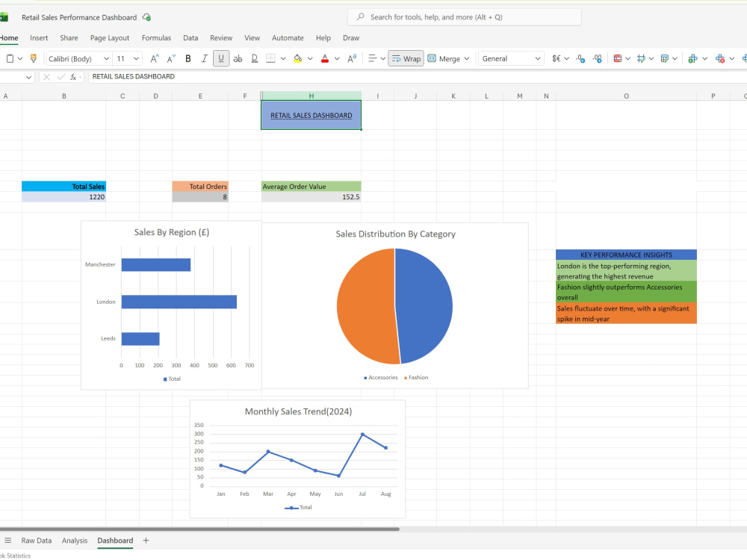Apply the red font color icon
The height and width of the screenshot is (560, 747).
point(325,58)
